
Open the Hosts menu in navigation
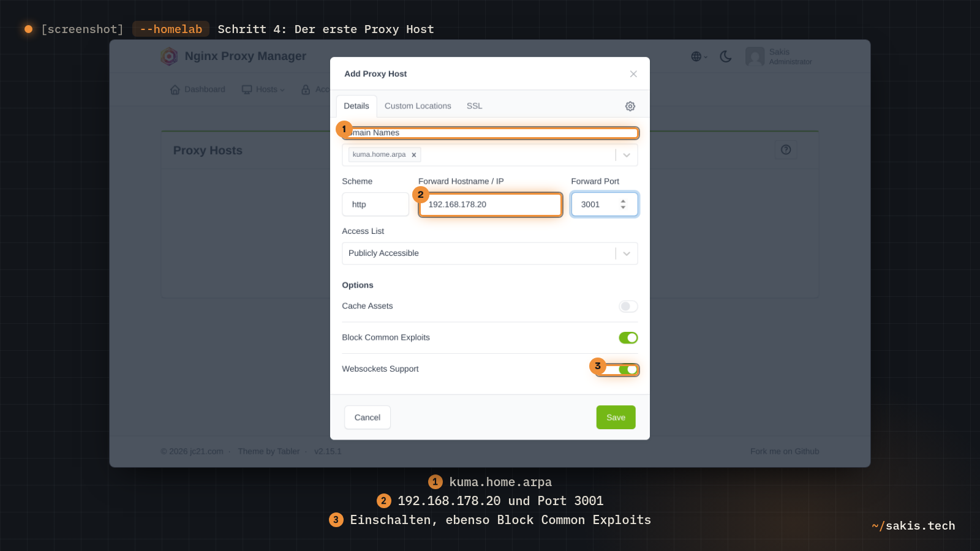pyautogui.click(x=263, y=89)
